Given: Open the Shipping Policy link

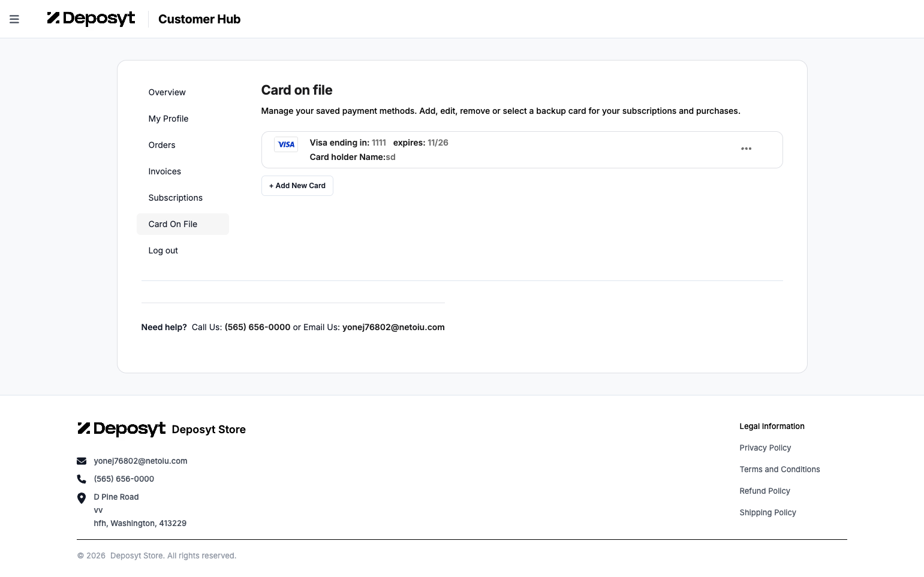Looking at the screenshot, I should [x=768, y=512].
